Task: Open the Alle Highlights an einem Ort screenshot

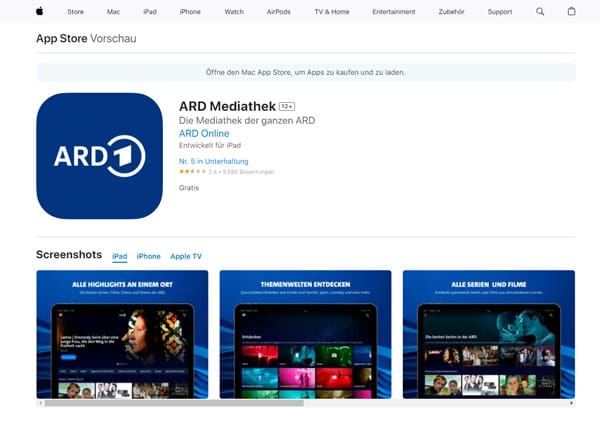Action: tap(122, 334)
